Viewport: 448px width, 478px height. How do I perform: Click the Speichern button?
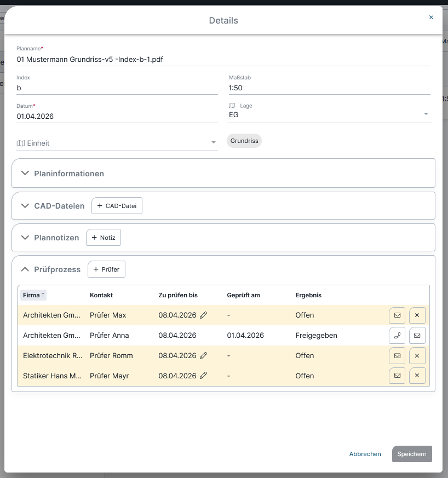412,454
